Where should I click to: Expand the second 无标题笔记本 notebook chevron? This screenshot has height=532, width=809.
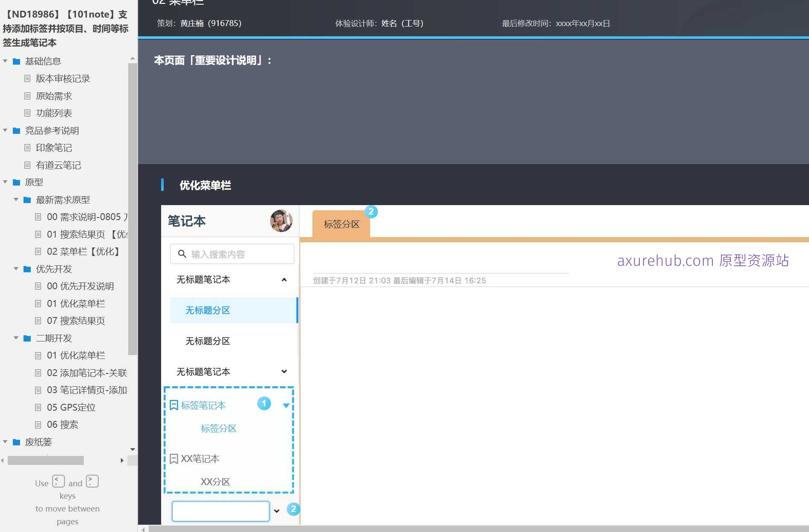284,371
